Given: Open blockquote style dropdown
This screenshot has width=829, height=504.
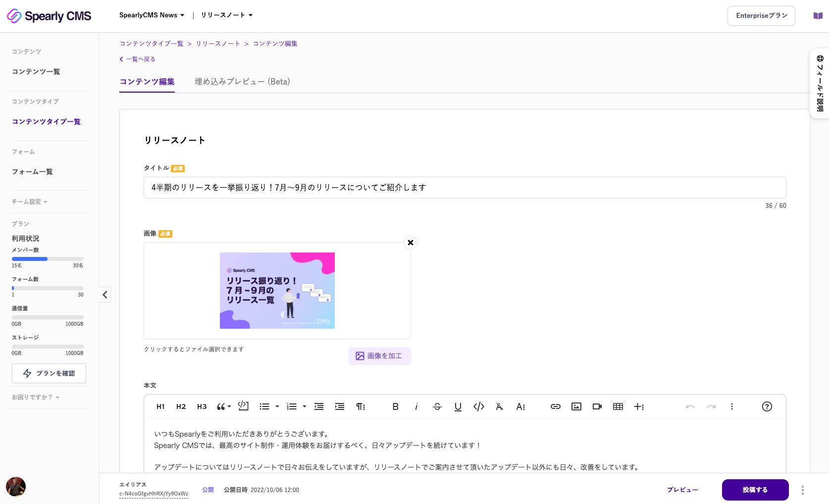Looking at the screenshot, I should [x=224, y=406].
